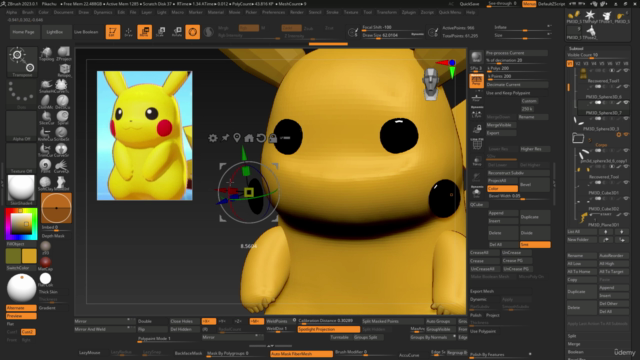Image resolution: width=640 pixels, height=360 pixels.
Task: Click the Alternate button
Action: pyautogui.click(x=21, y=308)
